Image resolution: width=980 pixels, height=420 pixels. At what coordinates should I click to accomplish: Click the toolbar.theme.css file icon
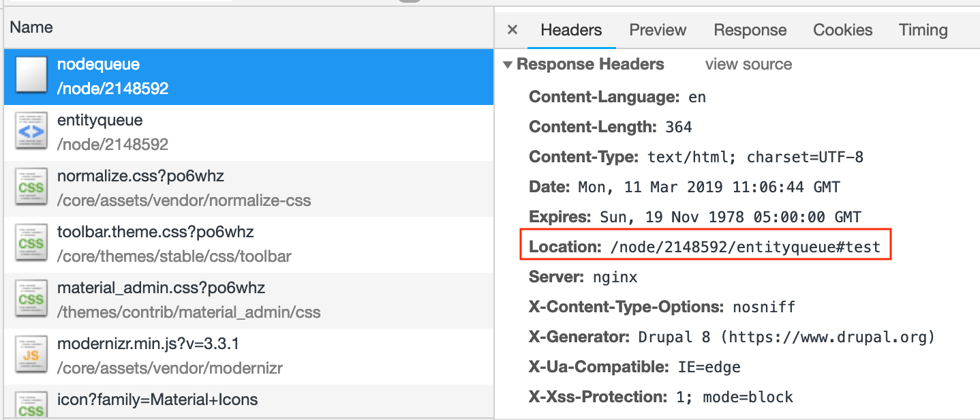[31, 243]
